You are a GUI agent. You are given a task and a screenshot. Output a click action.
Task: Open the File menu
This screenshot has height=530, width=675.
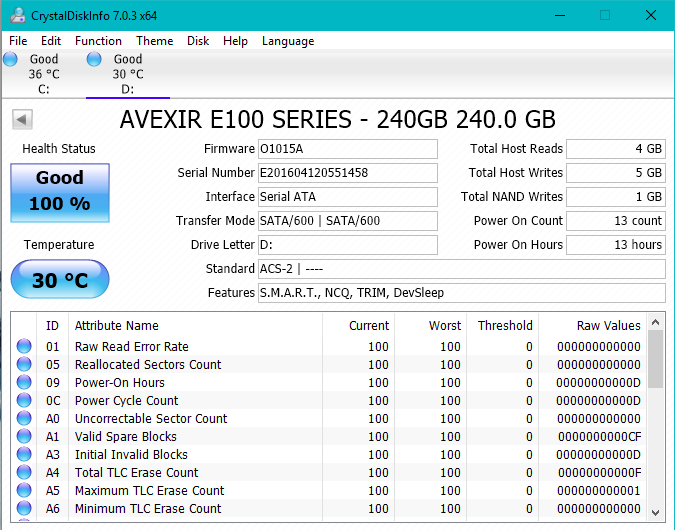pyautogui.click(x=18, y=41)
